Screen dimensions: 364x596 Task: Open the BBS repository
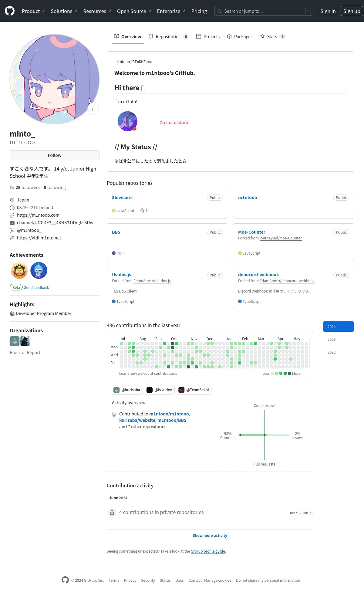[116, 232]
